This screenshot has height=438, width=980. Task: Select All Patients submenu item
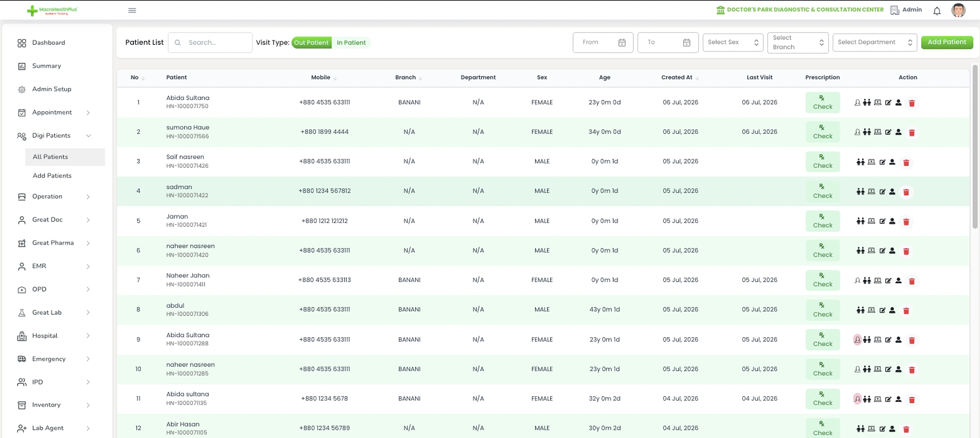click(65, 157)
